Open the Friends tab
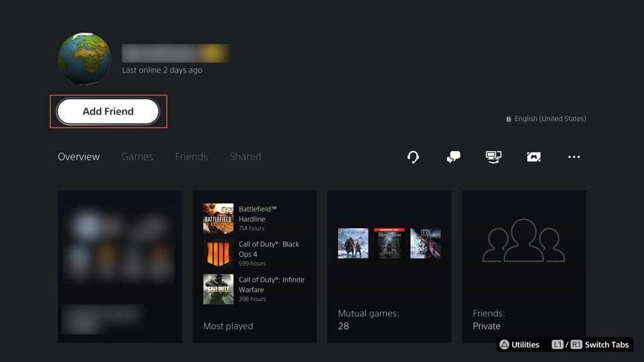The image size is (644, 362). click(x=191, y=156)
